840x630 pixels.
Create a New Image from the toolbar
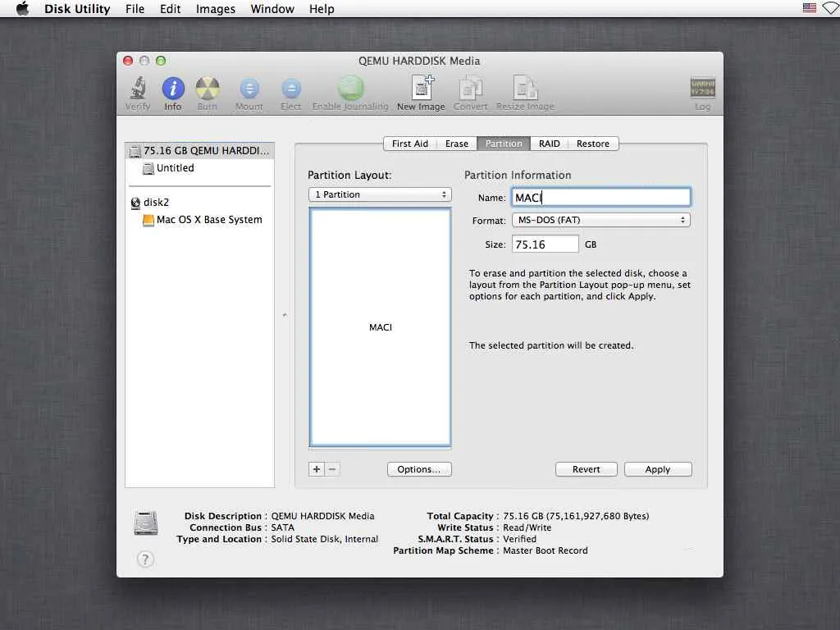(x=421, y=94)
